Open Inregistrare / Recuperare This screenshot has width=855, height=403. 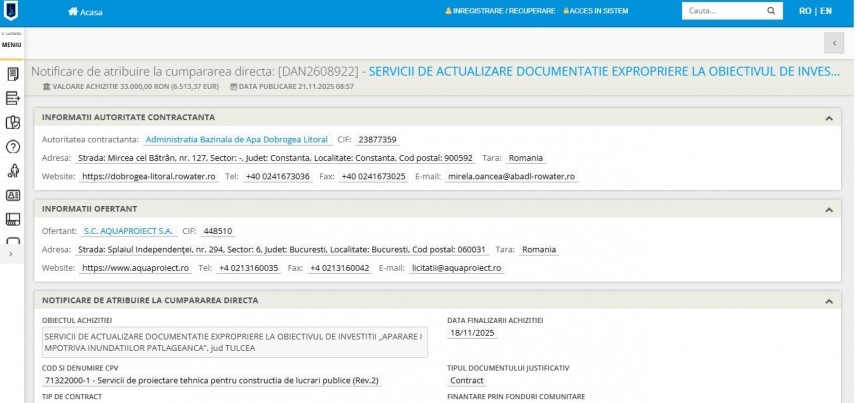click(x=500, y=12)
